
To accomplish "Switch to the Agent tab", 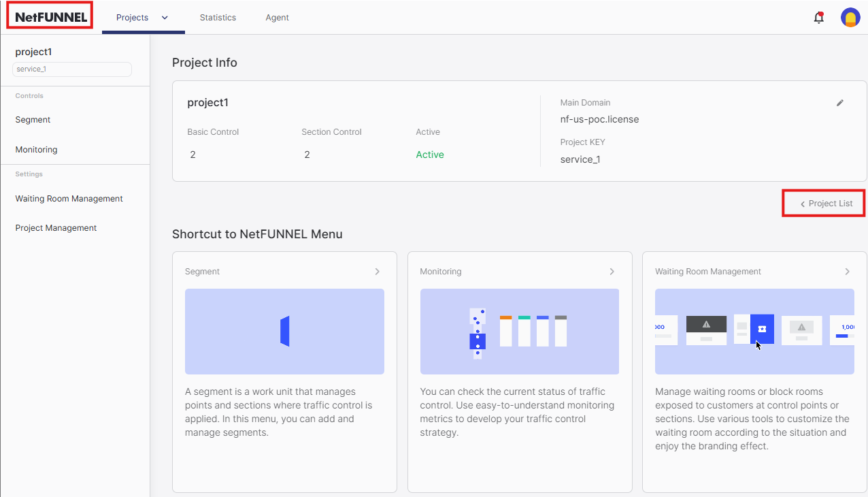I will point(277,18).
